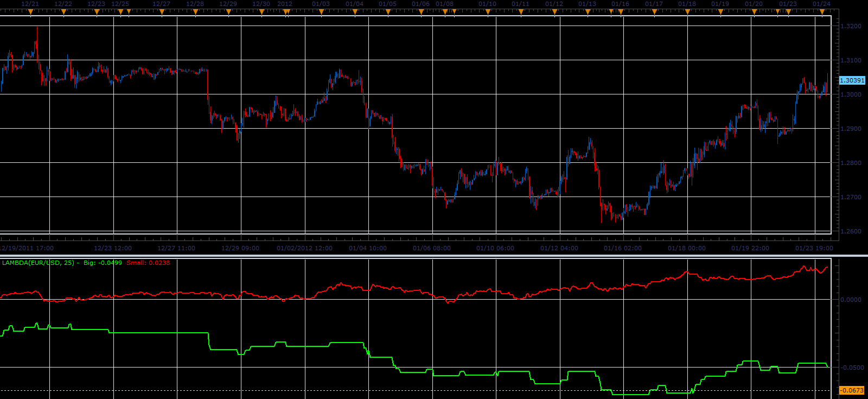The image size is (868, 399).
Task: Select the orange marker under 01/06
Action: (x=420, y=11)
